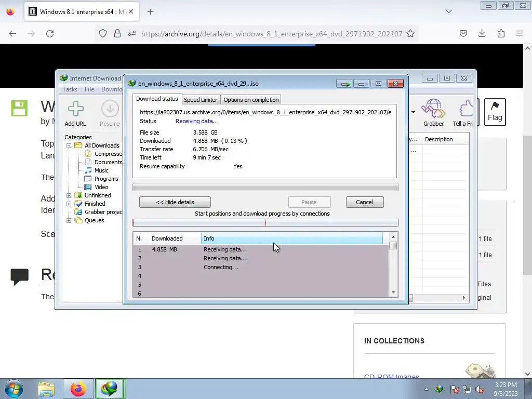The image size is (532, 399).
Task: Open the Grabber tool in IDM toolbar
Action: (x=433, y=113)
